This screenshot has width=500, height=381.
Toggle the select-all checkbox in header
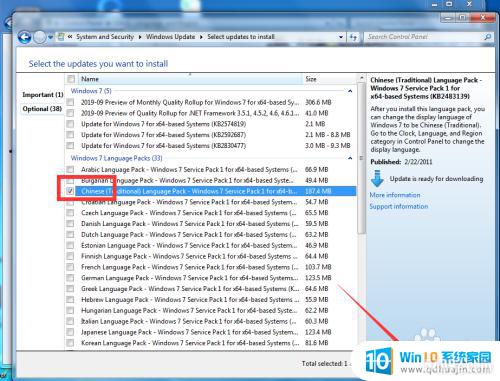(x=71, y=79)
